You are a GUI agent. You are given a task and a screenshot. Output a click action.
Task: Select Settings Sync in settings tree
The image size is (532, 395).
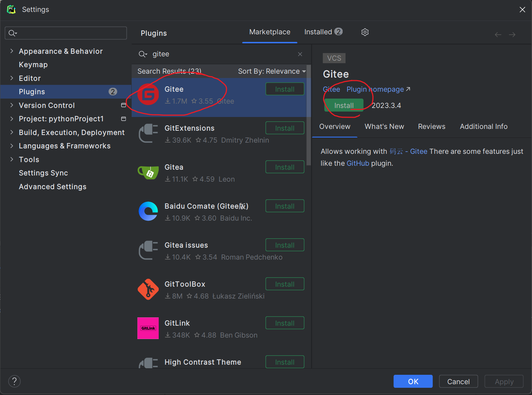click(x=43, y=173)
